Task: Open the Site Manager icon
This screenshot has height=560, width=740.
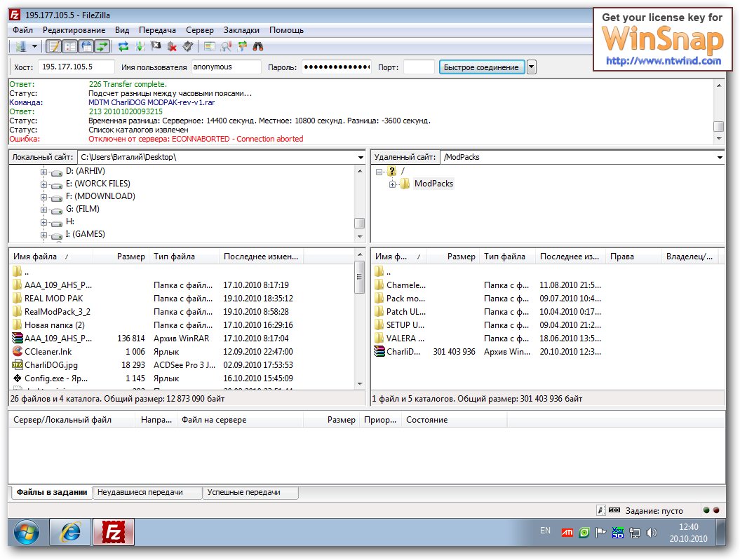Action: 20,47
